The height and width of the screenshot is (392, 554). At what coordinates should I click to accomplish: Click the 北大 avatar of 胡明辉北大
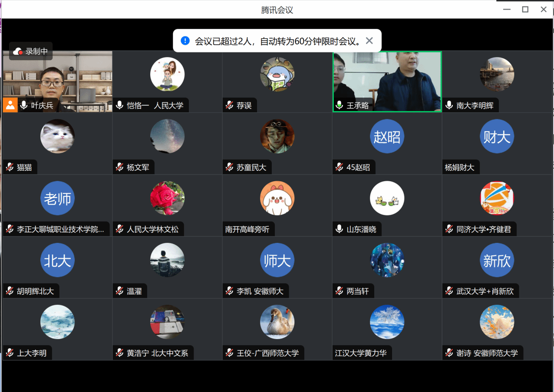click(x=57, y=260)
